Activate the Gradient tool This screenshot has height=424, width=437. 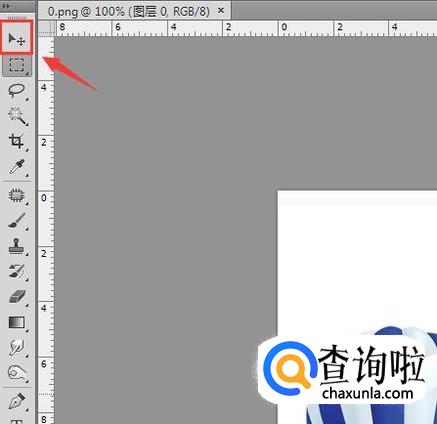pos(17,323)
